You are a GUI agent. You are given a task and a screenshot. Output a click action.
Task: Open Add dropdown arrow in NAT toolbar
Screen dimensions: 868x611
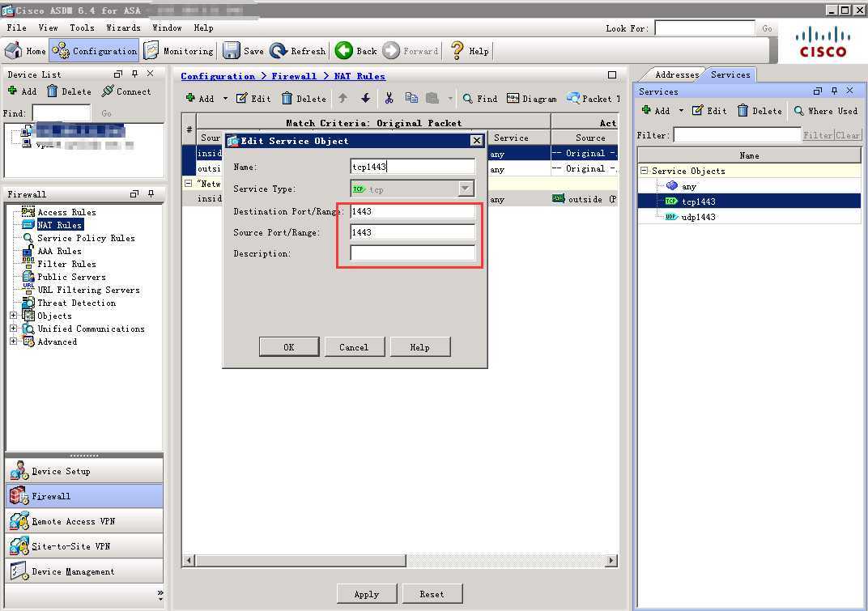click(x=225, y=99)
